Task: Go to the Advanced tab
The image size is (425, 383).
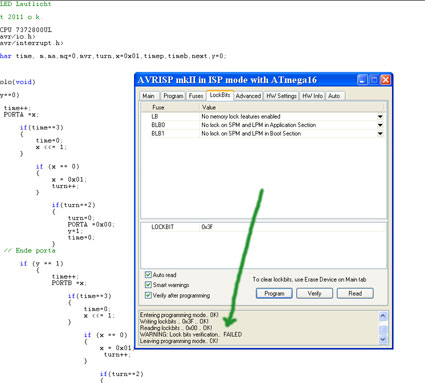Action: (248, 96)
